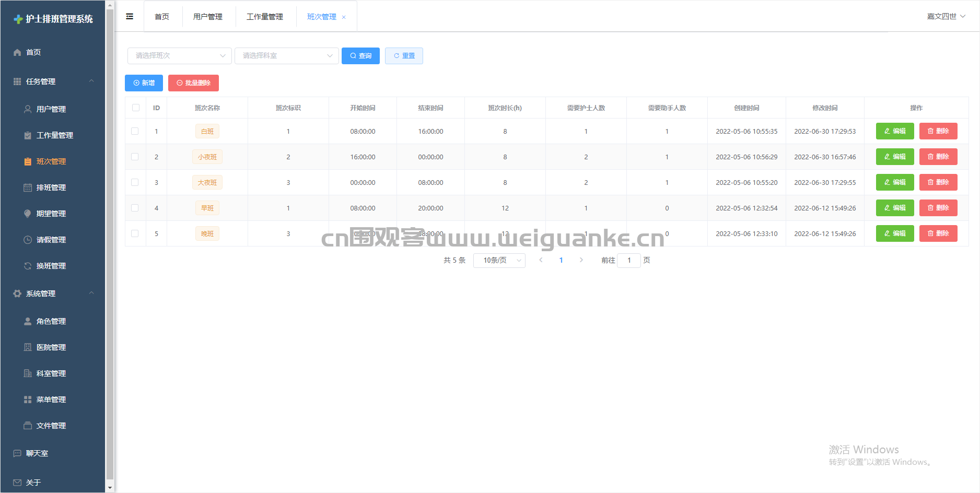
Task: Click the 小夜班 shift name tag
Action: pyautogui.click(x=207, y=157)
